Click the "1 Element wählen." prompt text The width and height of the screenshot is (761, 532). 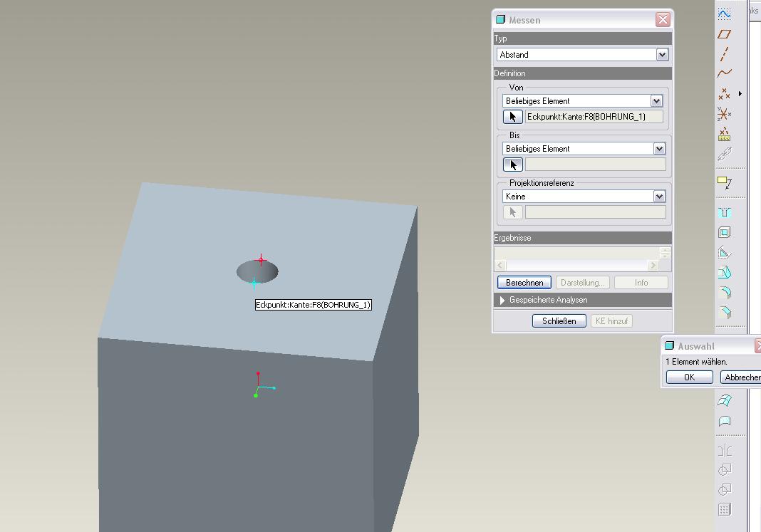click(696, 362)
